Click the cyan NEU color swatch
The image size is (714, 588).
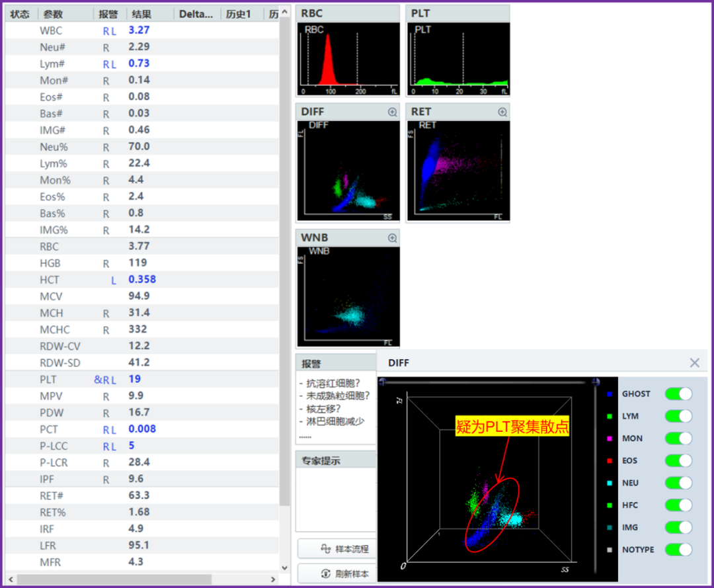(610, 483)
